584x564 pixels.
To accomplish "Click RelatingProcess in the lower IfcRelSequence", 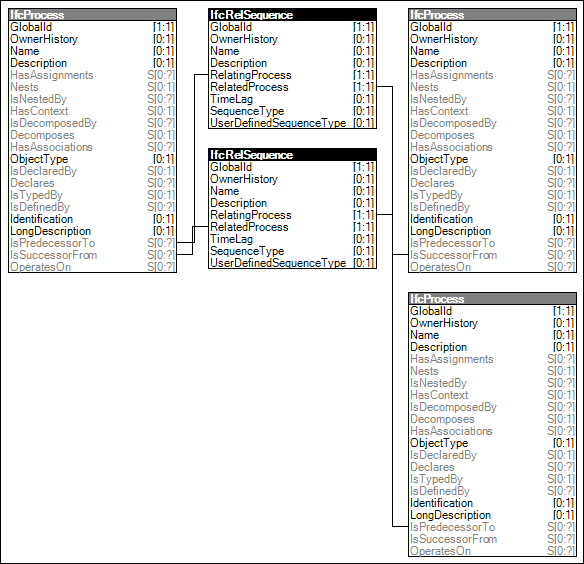I will tap(292, 215).
